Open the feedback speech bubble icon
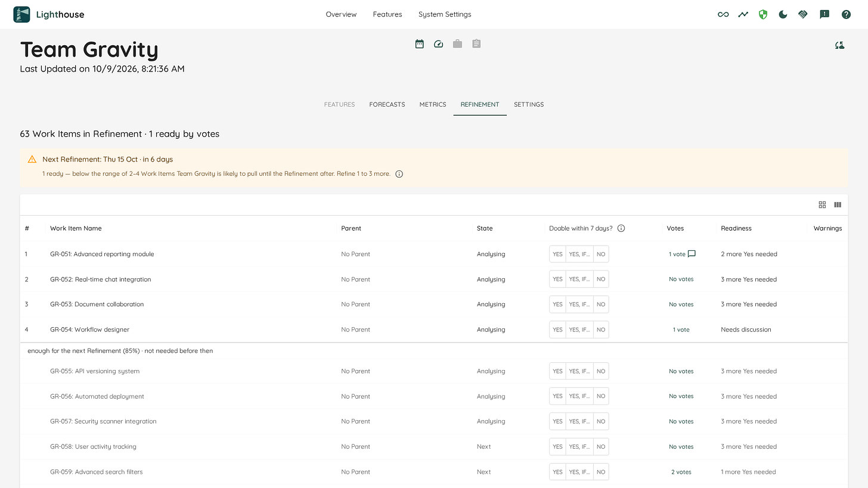This screenshot has width=868, height=488. (x=824, y=14)
